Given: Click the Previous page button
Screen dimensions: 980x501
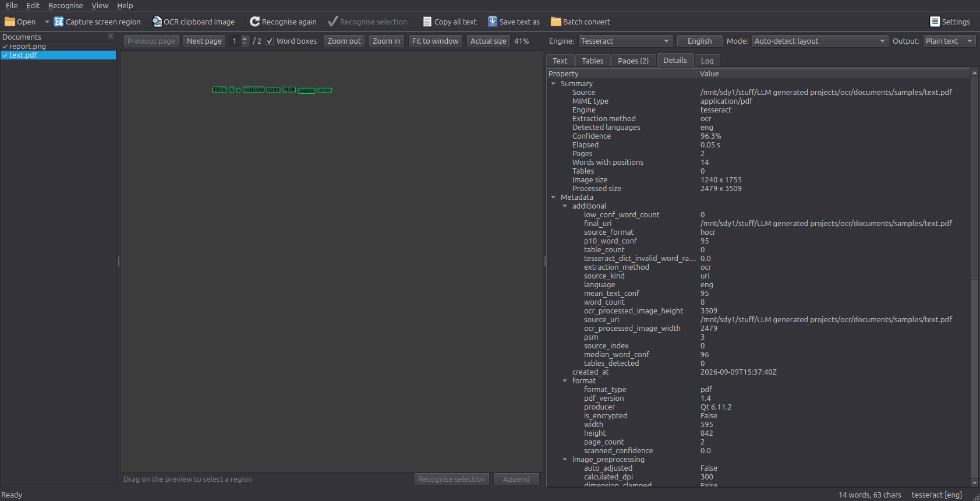Looking at the screenshot, I should (x=151, y=41).
